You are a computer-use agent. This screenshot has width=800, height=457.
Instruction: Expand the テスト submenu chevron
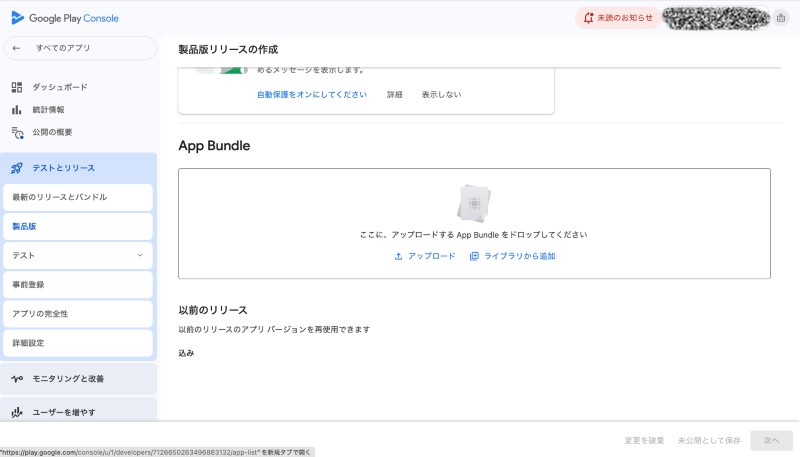pos(140,255)
